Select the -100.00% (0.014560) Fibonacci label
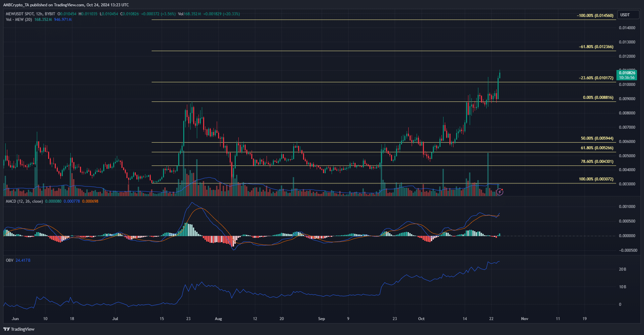The width and height of the screenshot is (644, 335). pyautogui.click(x=595, y=16)
